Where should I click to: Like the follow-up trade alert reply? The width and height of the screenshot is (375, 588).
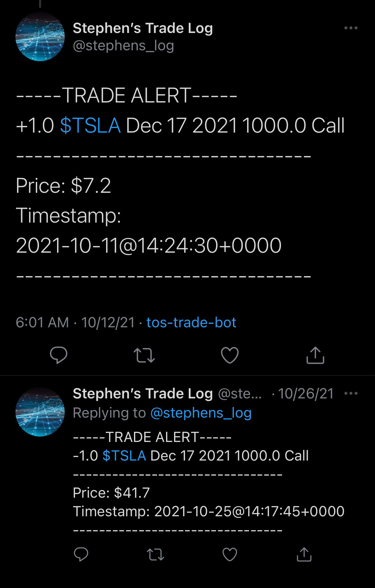point(230,554)
